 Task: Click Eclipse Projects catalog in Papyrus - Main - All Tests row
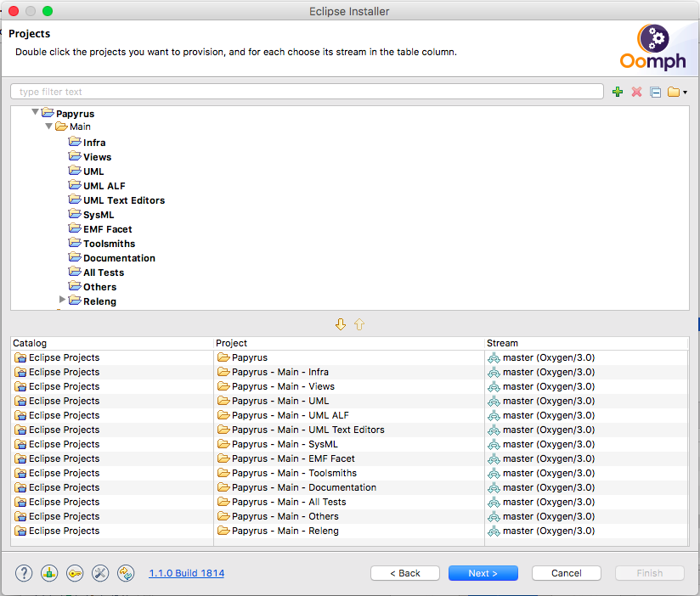(112, 502)
